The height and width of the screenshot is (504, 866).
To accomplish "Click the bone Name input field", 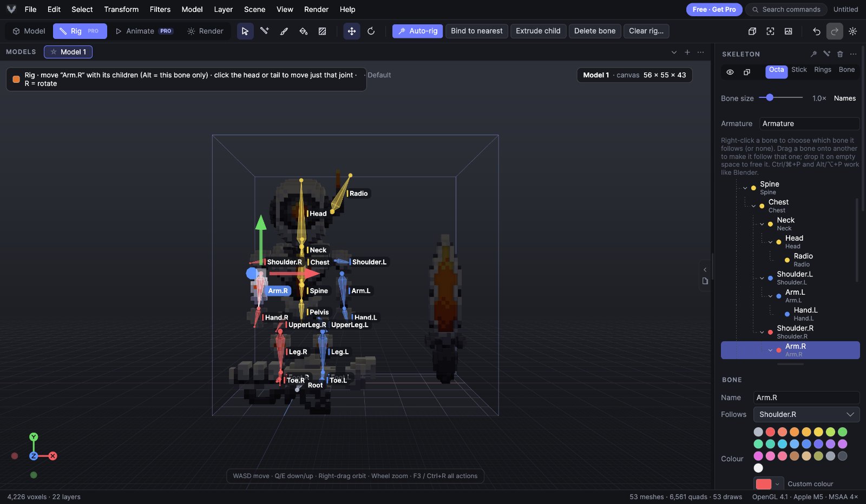I will pyautogui.click(x=806, y=397).
